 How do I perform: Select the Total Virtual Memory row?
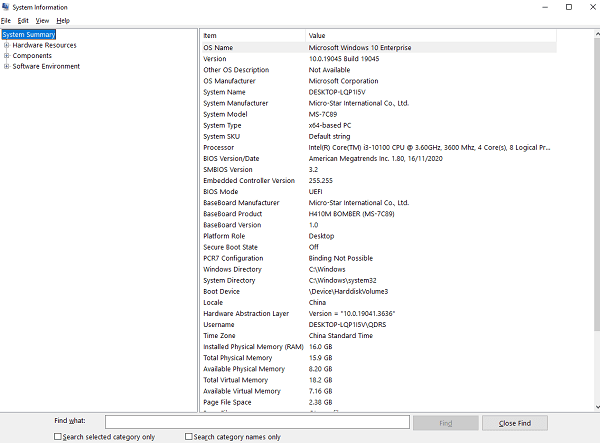[378, 380]
